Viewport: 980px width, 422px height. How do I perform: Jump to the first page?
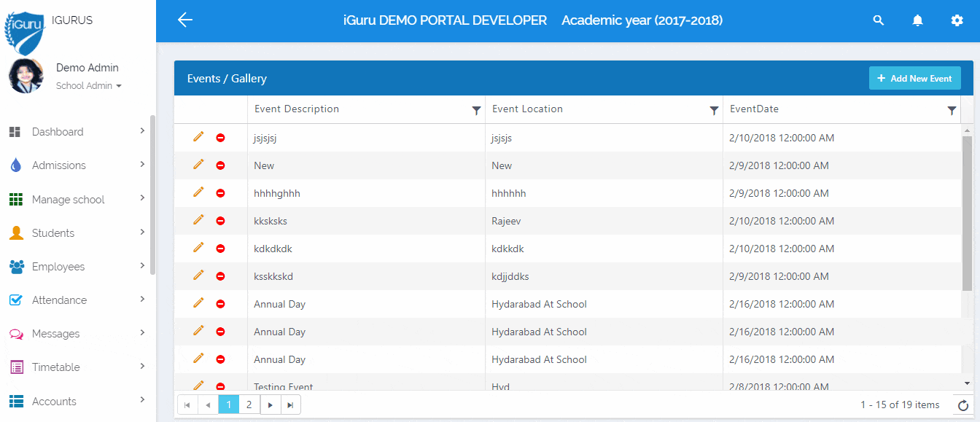point(187,405)
